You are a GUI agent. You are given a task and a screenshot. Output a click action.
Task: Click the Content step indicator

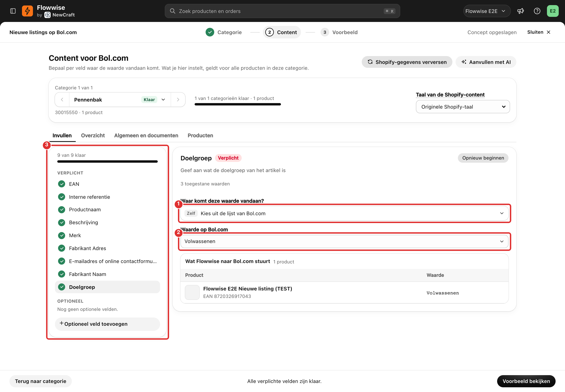click(x=282, y=32)
